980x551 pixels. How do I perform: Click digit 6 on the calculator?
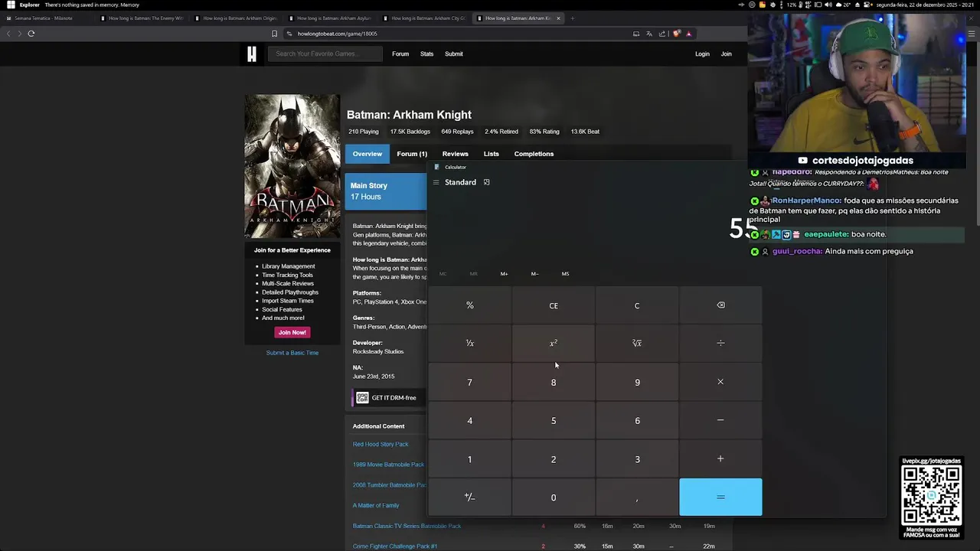tap(637, 420)
